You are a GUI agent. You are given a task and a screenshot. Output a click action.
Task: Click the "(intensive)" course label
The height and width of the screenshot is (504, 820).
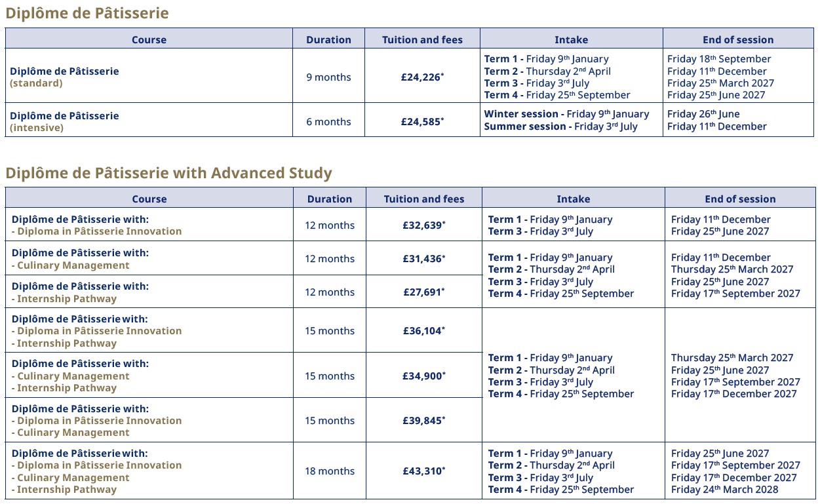[x=37, y=128]
